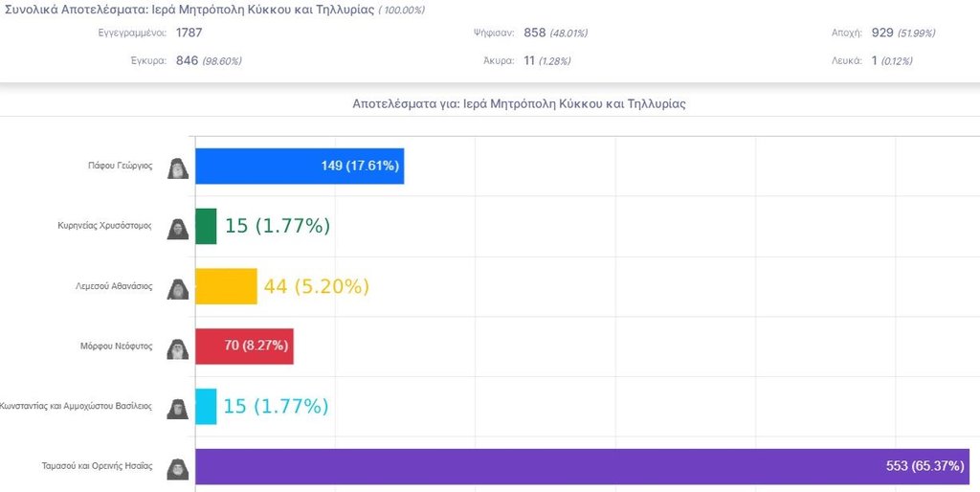
Task: Select the red bar for Μόρφου Νεόφυτος
Action: pyautogui.click(x=244, y=347)
